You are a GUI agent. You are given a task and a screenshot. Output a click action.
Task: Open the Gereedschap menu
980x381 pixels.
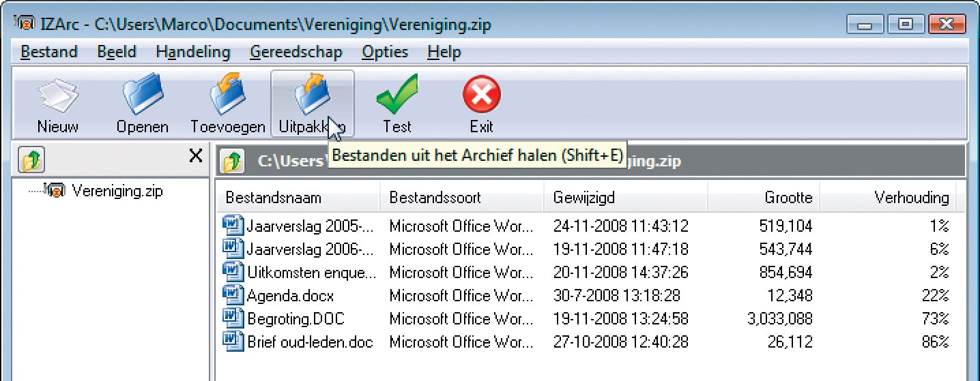pyautogui.click(x=296, y=52)
